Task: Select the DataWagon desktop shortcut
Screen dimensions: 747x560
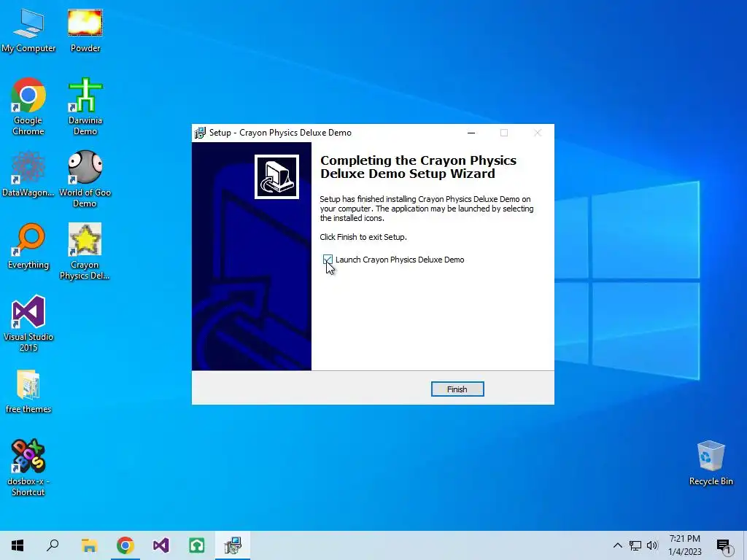Action: pos(28,174)
